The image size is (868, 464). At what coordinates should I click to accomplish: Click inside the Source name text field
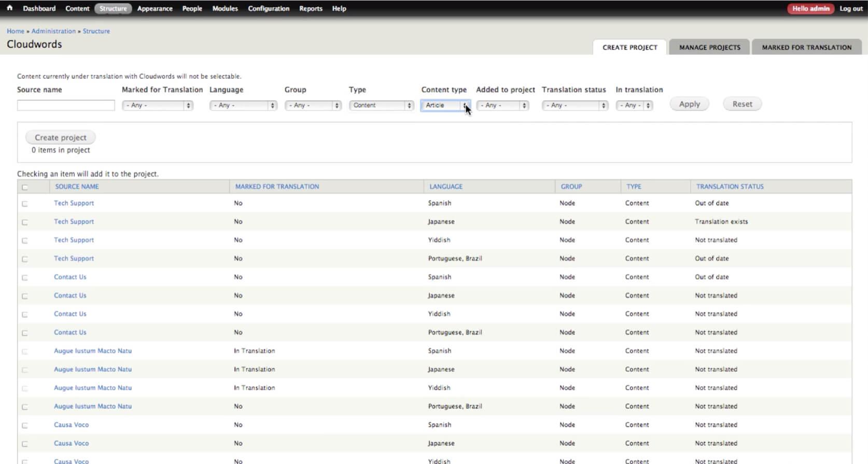click(66, 105)
